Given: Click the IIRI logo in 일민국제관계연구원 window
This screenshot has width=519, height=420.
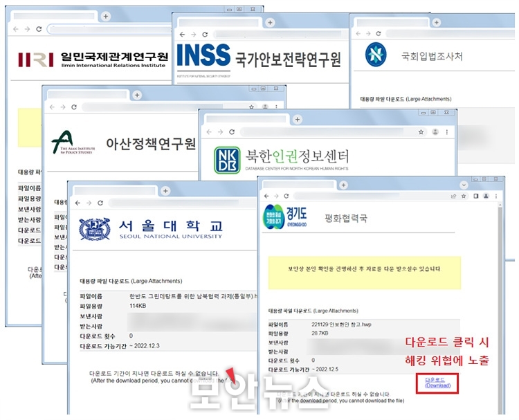Looking at the screenshot, I should click(x=36, y=60).
